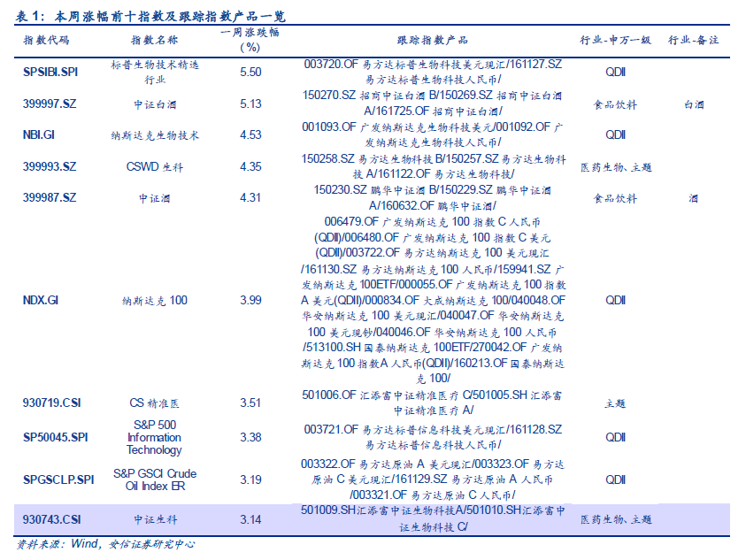Select index name '纳斯达克生物技术'
The height and width of the screenshot is (560, 746).
tap(155, 135)
